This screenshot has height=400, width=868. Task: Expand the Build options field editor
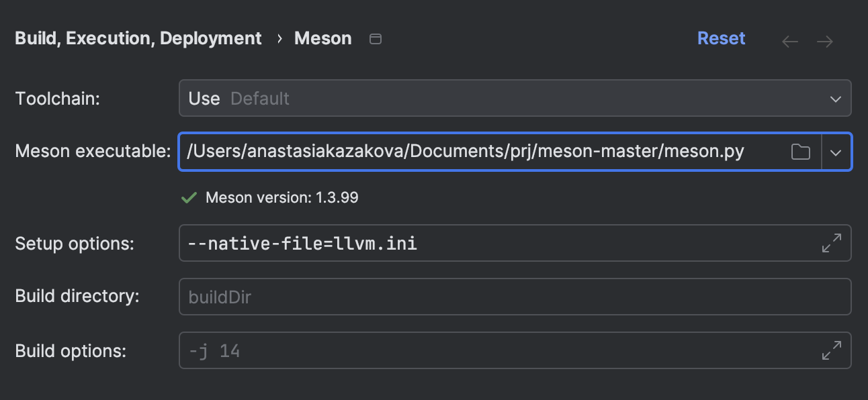pos(832,350)
